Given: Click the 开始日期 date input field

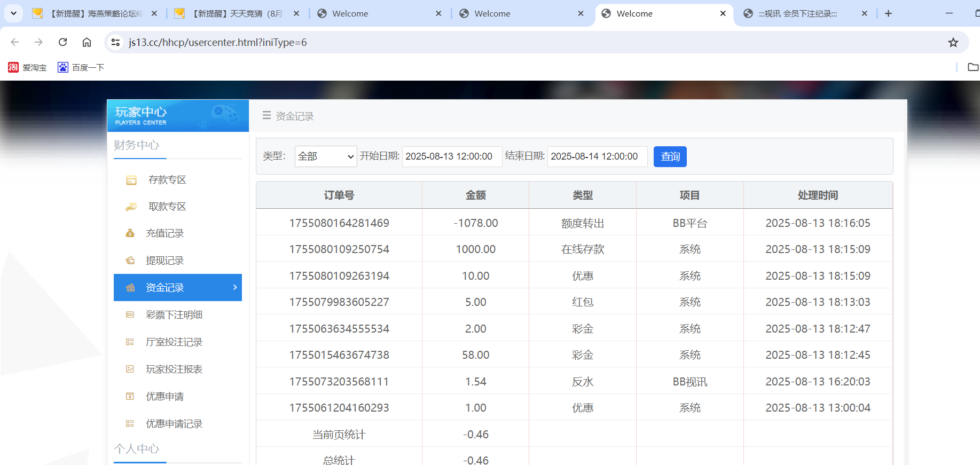Looking at the screenshot, I should [451, 156].
